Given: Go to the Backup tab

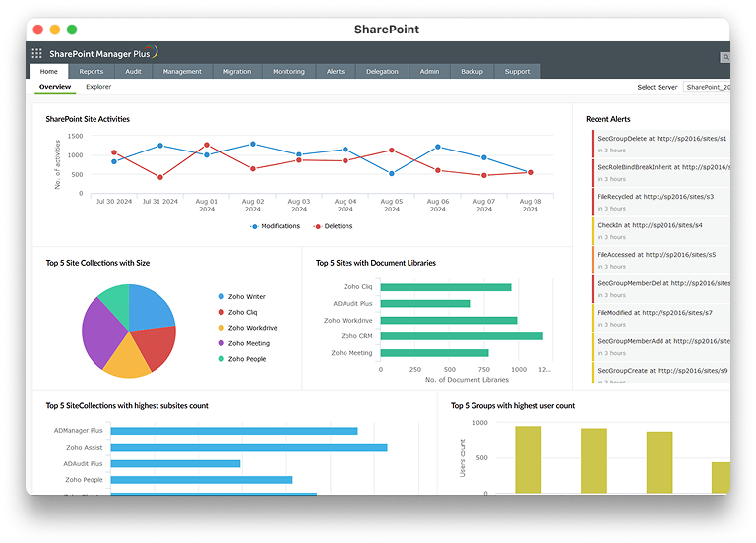Looking at the screenshot, I should 472,71.
